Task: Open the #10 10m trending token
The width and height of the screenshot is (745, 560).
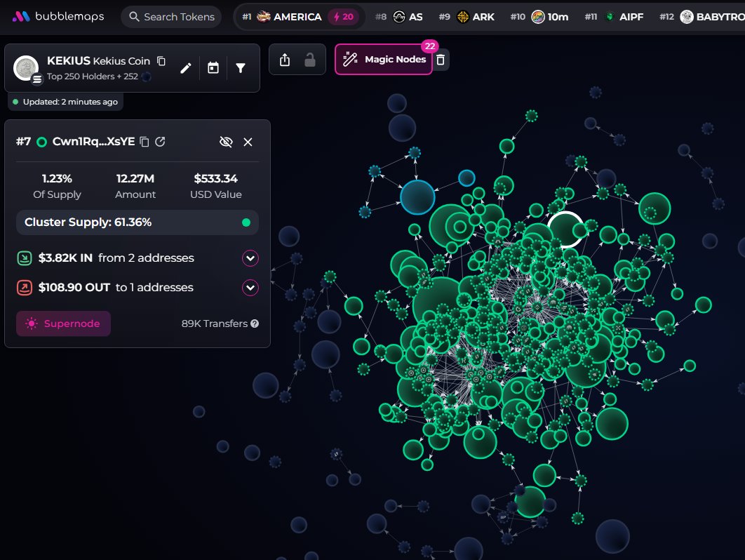Action: (x=539, y=17)
